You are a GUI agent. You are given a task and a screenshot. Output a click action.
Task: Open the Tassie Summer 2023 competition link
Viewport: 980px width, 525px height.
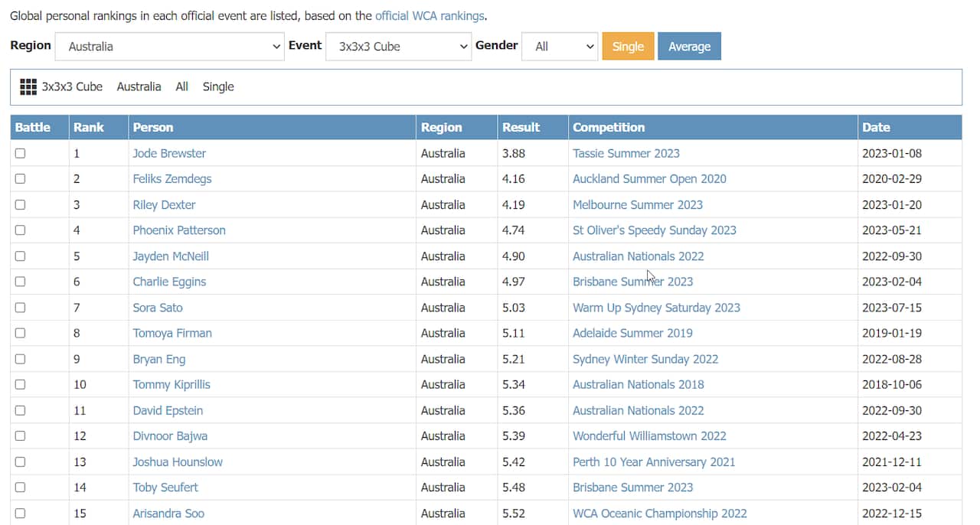626,153
